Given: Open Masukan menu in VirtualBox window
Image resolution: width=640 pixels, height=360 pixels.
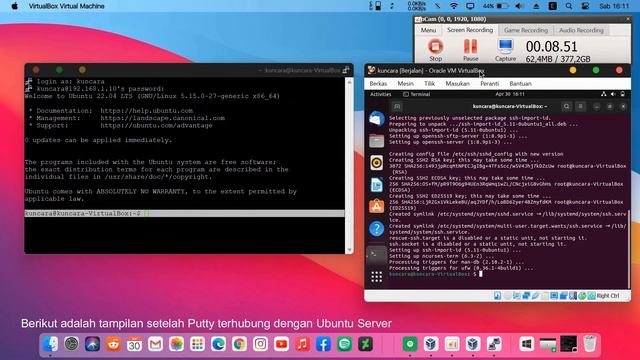Looking at the screenshot, I should [x=457, y=83].
